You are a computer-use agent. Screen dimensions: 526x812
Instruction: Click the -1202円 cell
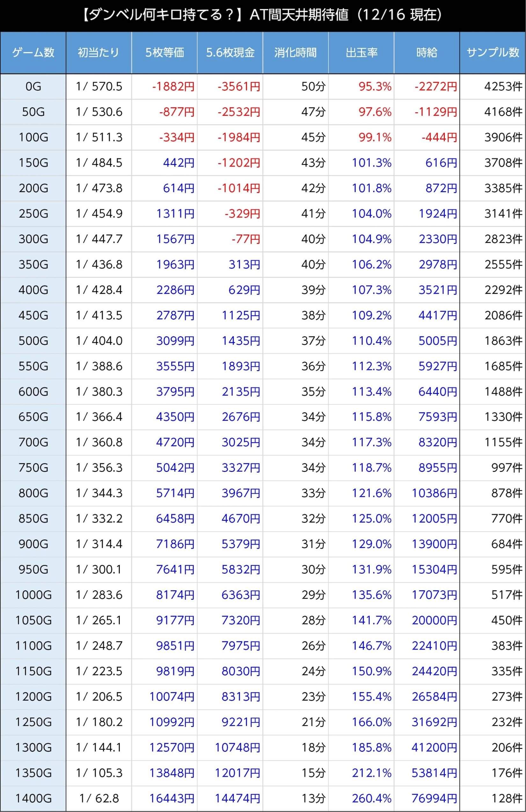[x=230, y=163]
